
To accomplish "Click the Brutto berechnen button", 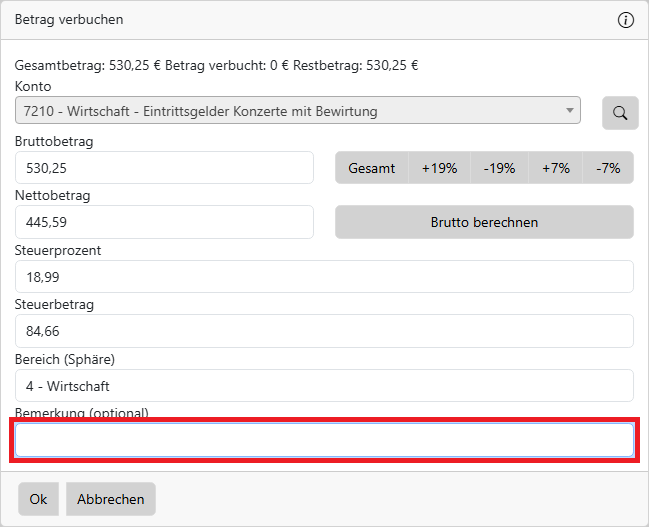I will tap(484, 222).
